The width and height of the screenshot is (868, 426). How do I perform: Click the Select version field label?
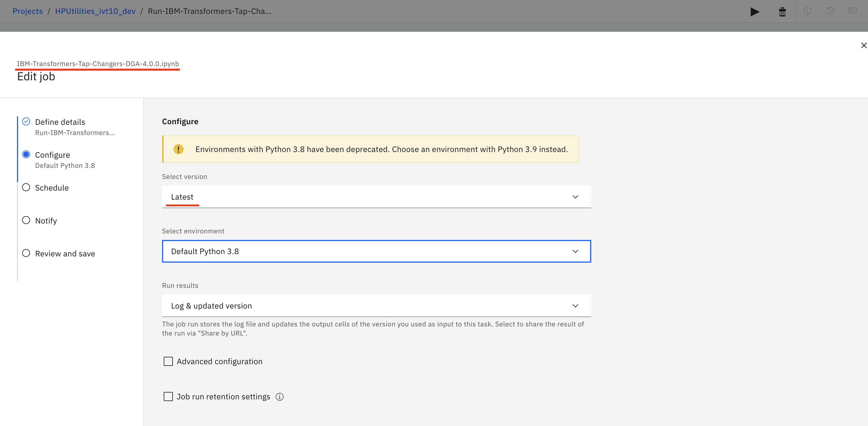click(185, 176)
